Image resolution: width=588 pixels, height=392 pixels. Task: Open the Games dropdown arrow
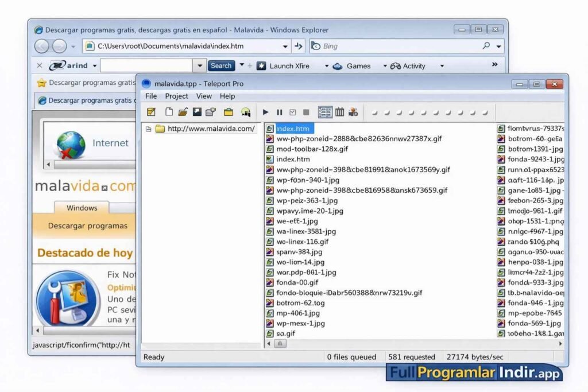[x=385, y=66]
